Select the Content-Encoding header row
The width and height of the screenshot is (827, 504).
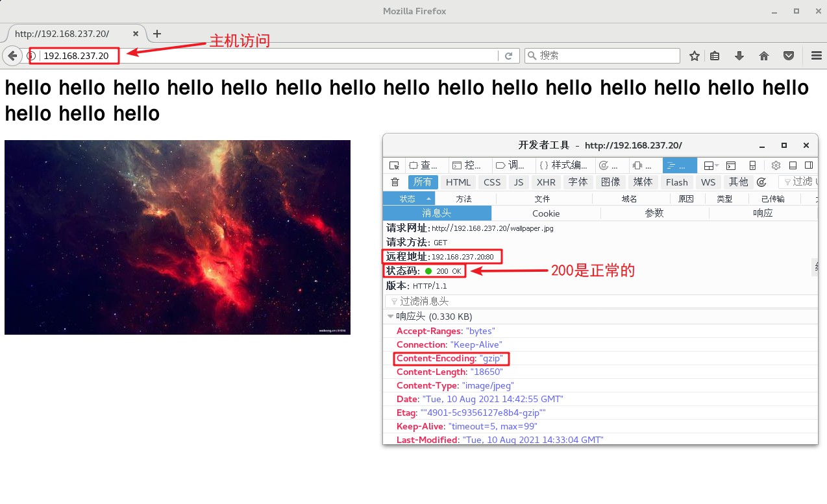click(600, 358)
